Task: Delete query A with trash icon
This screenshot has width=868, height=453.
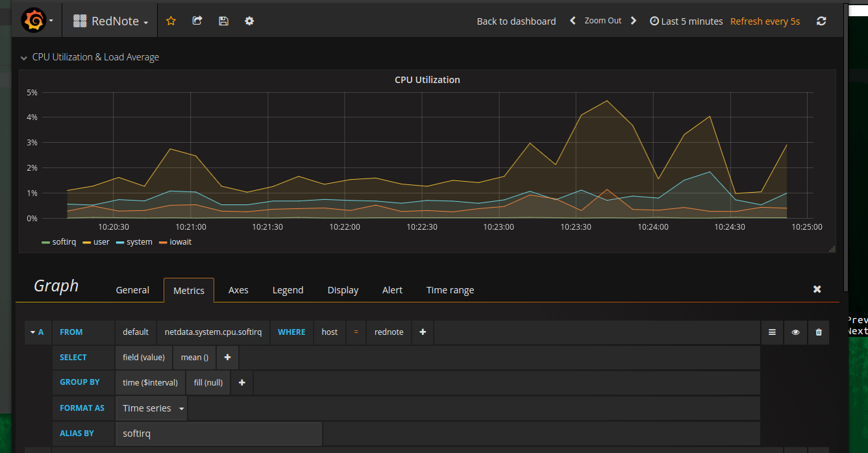Action: pos(818,332)
